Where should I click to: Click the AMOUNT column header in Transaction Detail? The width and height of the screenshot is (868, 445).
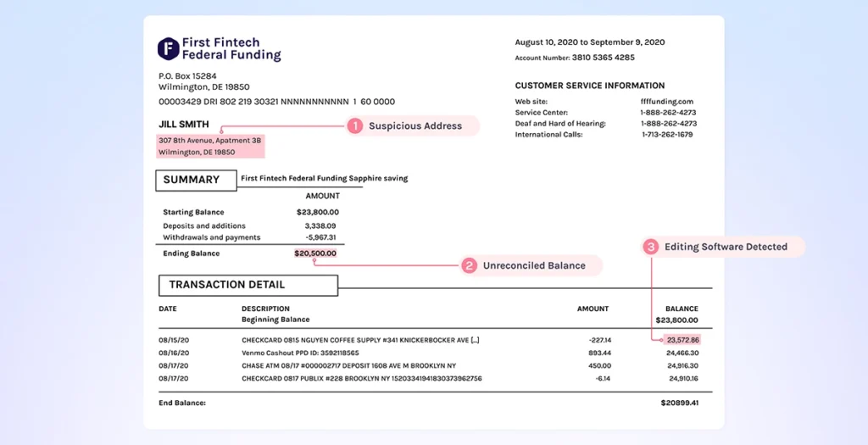(x=593, y=309)
